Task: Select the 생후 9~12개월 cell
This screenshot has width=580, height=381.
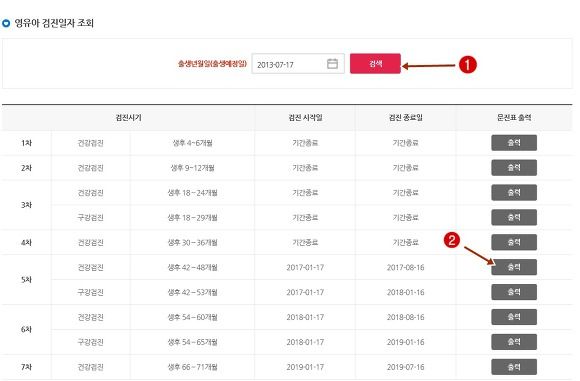Action: [x=192, y=168]
